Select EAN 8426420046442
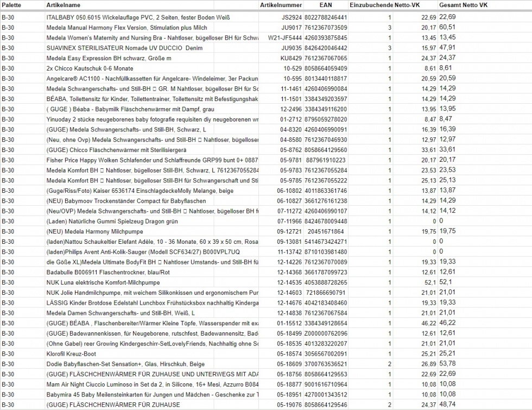The width and height of the screenshot is (532, 410). pyautogui.click(x=326, y=48)
